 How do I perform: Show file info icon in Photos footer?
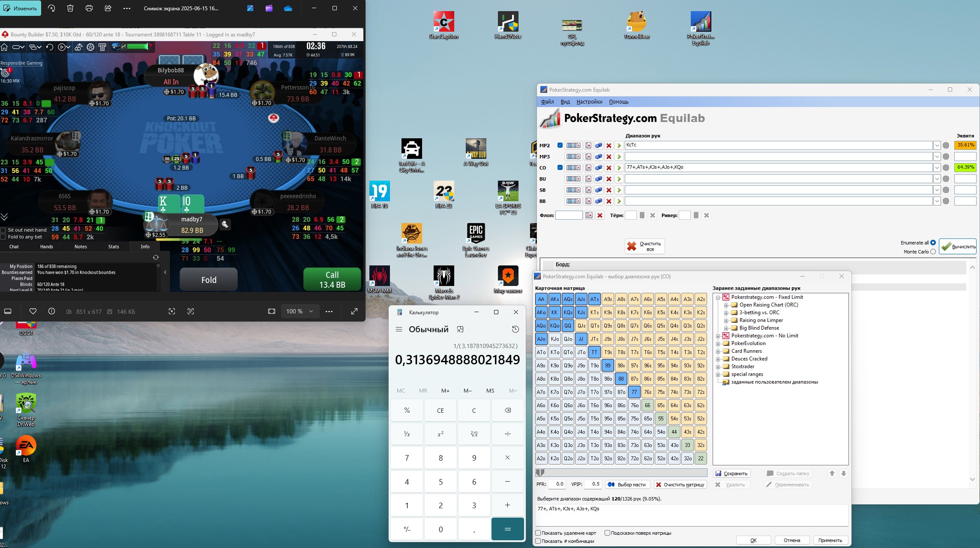[x=51, y=311]
